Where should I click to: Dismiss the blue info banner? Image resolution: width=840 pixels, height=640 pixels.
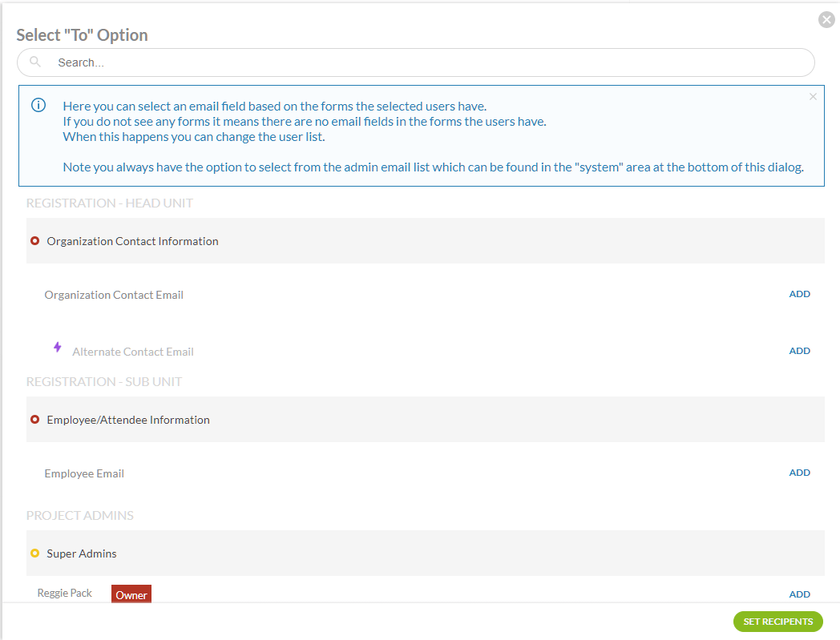(813, 97)
